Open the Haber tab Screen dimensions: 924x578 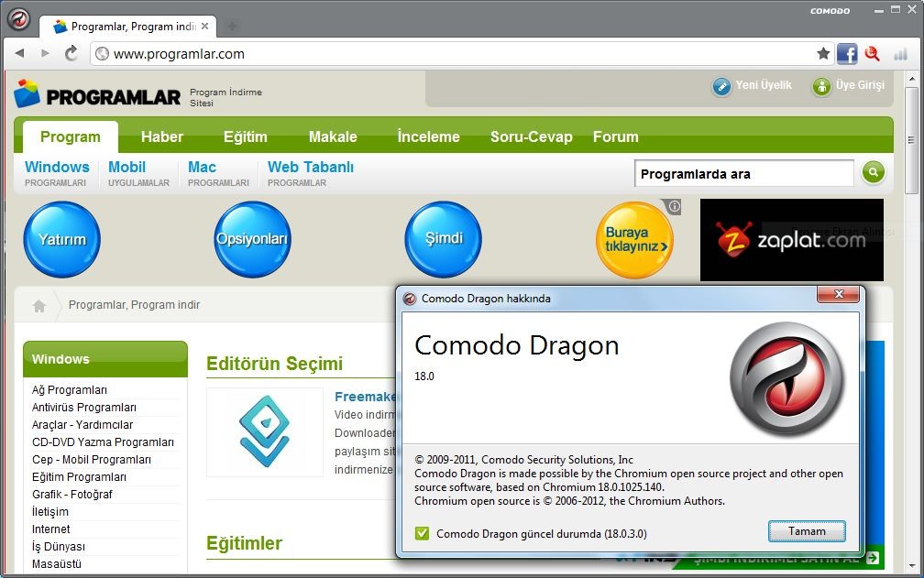[162, 137]
